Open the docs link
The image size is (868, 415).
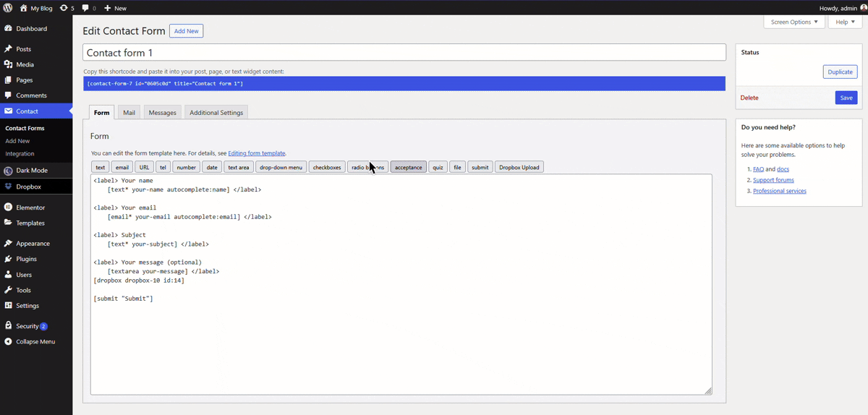[x=783, y=169]
